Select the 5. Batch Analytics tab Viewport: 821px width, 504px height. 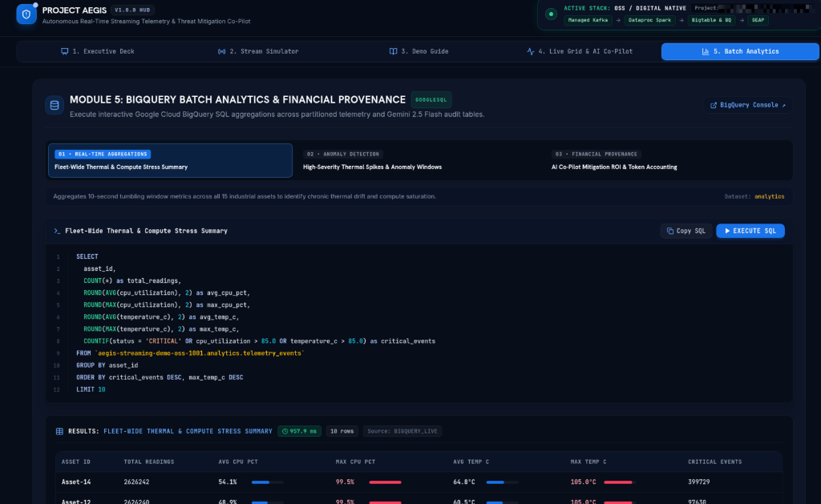[x=740, y=51]
